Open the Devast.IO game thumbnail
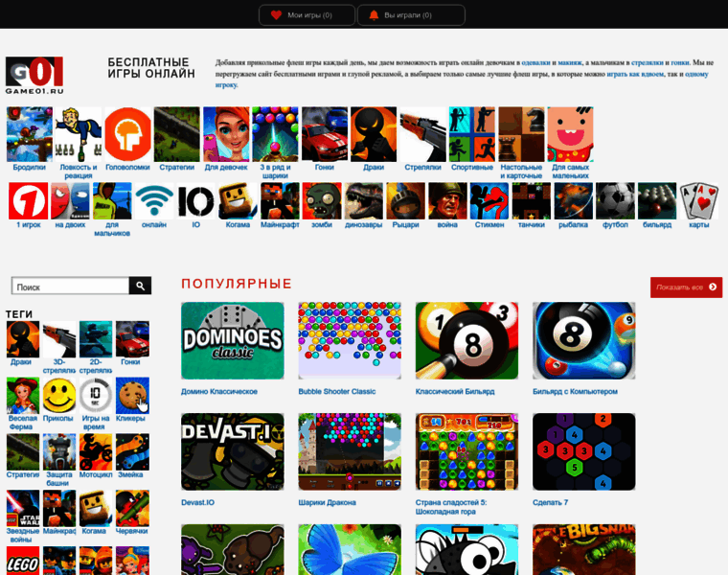The image size is (728, 575). [233, 452]
